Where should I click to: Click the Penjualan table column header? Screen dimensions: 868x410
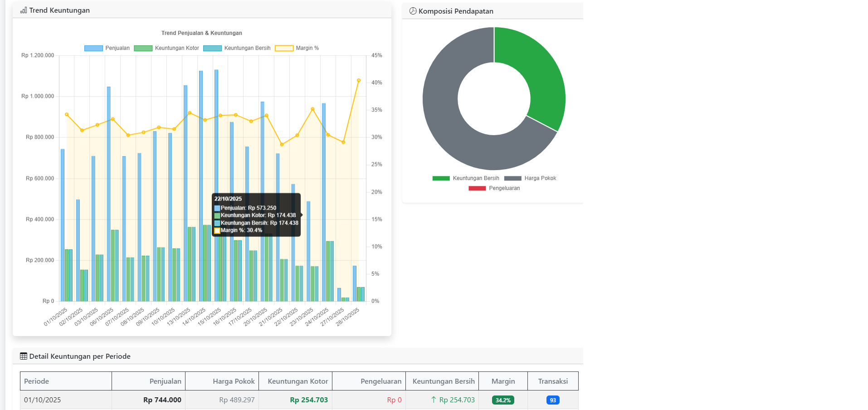pyautogui.click(x=165, y=381)
